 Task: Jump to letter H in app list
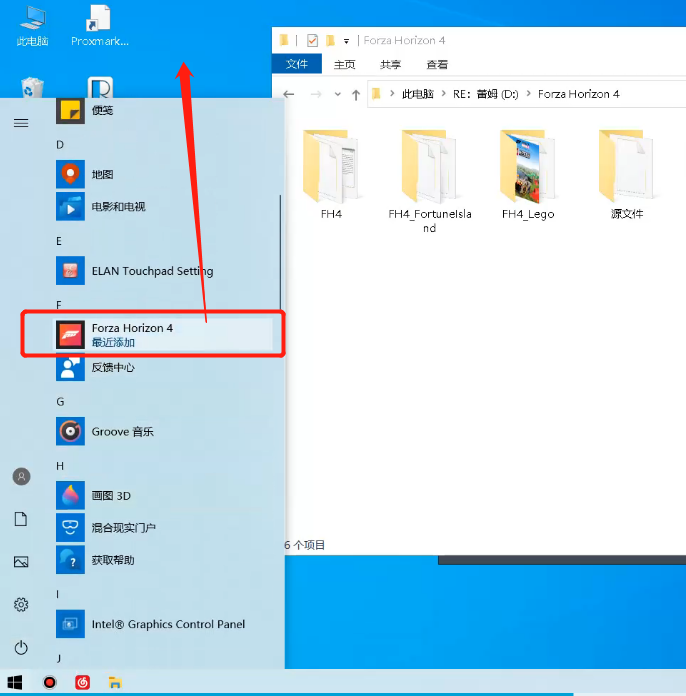[60, 466]
